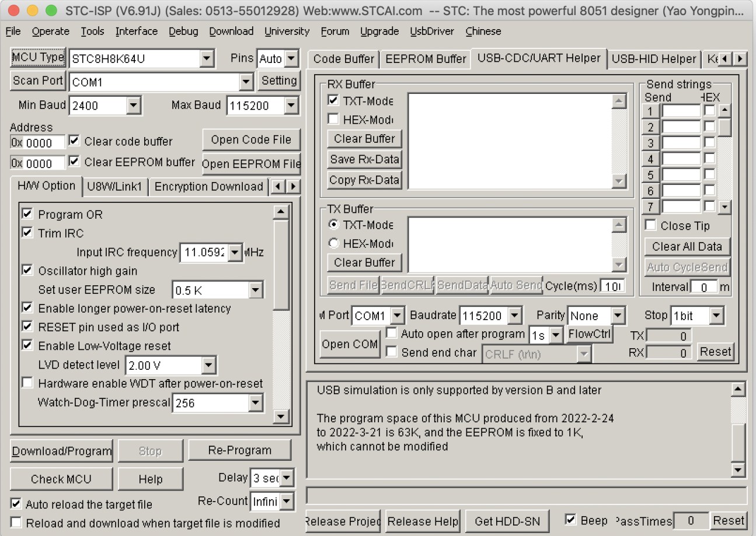The image size is (756, 536).
Task: Click Send string row 1 button
Action: [650, 111]
